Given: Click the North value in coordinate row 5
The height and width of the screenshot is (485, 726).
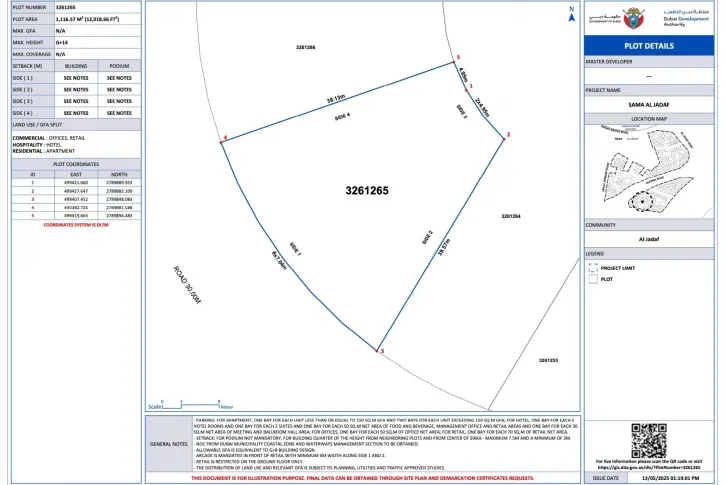Looking at the screenshot, I should click(x=119, y=216).
